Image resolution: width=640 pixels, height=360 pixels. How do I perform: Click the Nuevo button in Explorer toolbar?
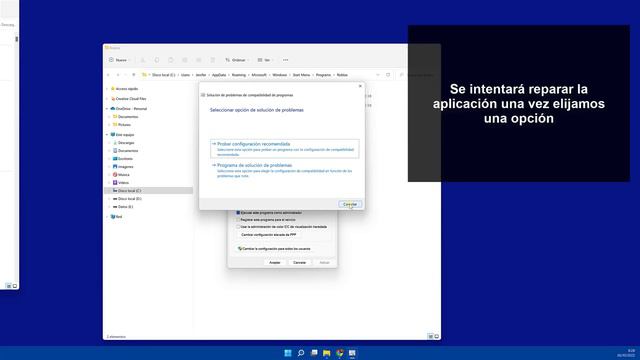pyautogui.click(x=119, y=60)
